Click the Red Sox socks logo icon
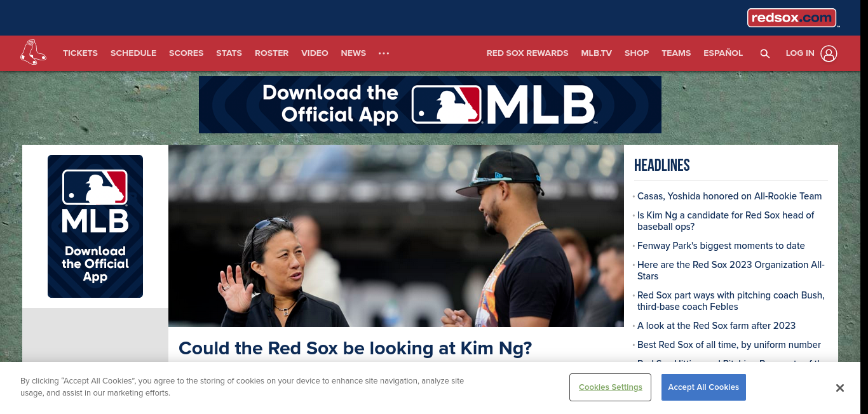 (x=33, y=53)
